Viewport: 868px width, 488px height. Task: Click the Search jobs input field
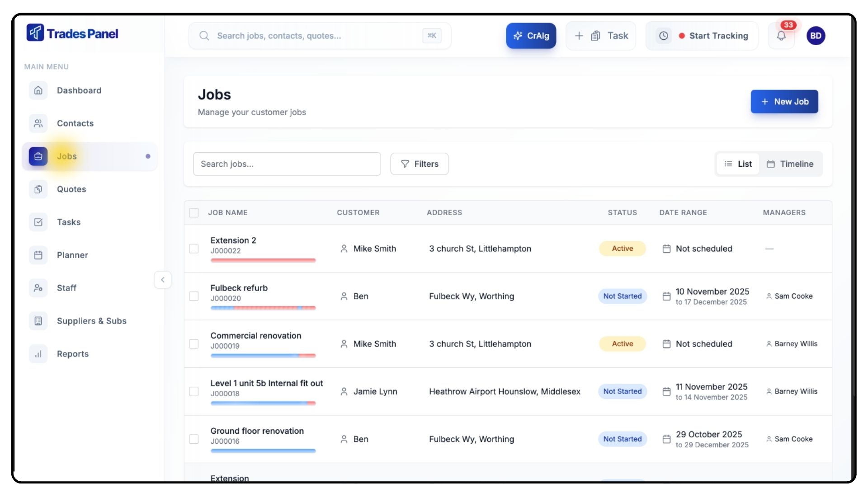point(287,164)
